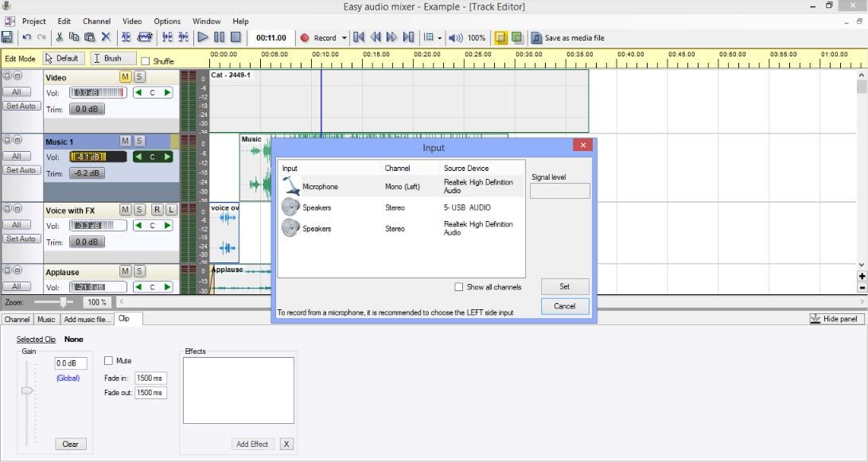Click the Zoom slider
The width and height of the screenshot is (868, 462).
[64, 302]
